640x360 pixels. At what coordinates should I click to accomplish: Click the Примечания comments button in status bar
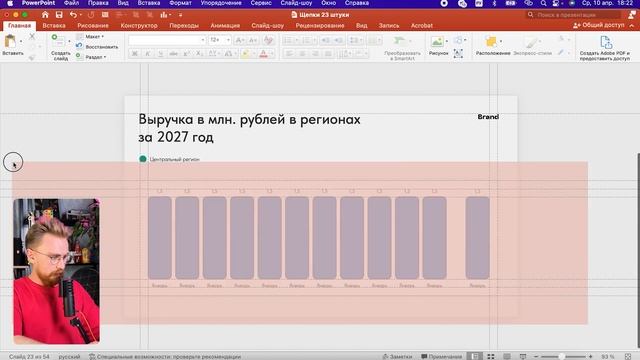pos(442,356)
